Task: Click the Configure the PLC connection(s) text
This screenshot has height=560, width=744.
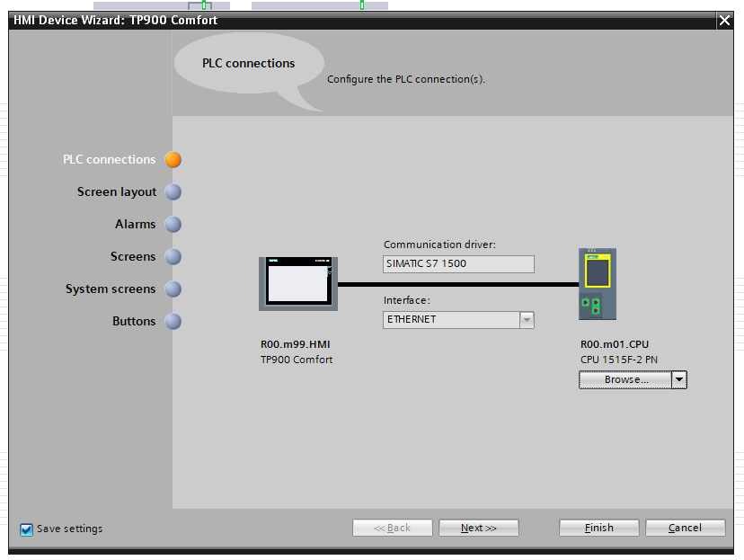Action: 406,79
